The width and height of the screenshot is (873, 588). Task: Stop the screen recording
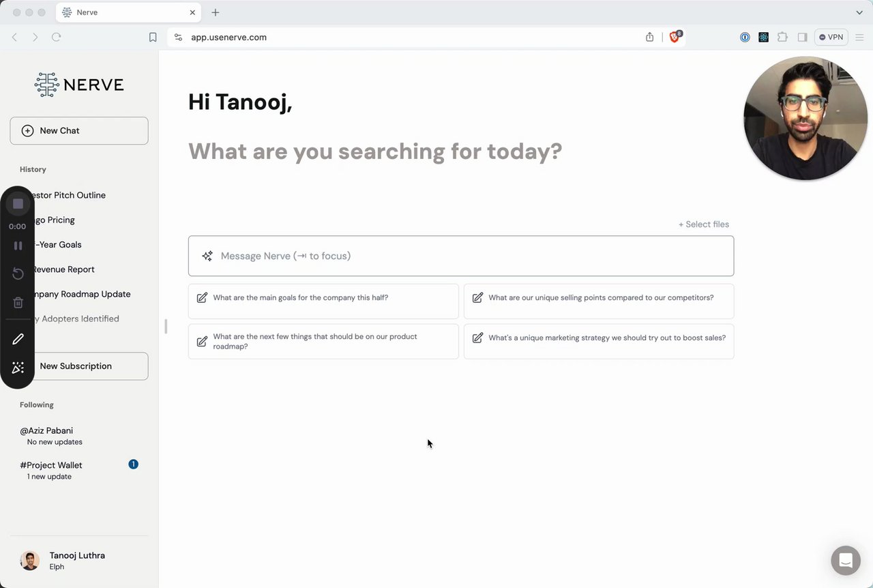(18, 204)
